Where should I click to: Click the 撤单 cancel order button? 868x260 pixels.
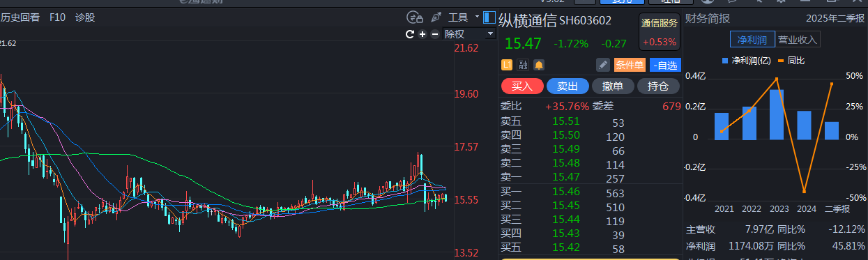pos(613,86)
